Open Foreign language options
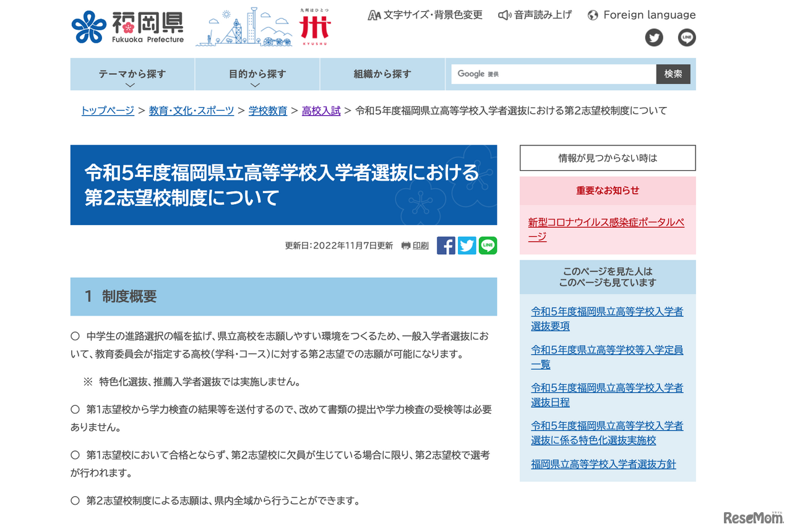Screen dimensions: 792x532 point(641,15)
